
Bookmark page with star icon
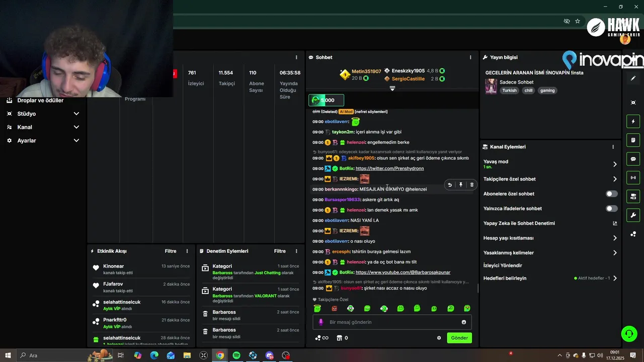tap(578, 21)
